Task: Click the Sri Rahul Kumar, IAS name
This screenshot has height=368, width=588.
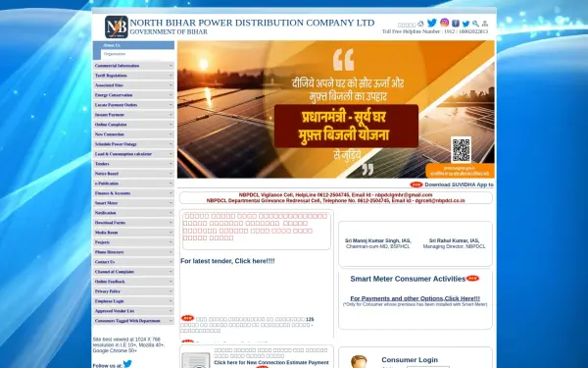Action: coord(454,240)
